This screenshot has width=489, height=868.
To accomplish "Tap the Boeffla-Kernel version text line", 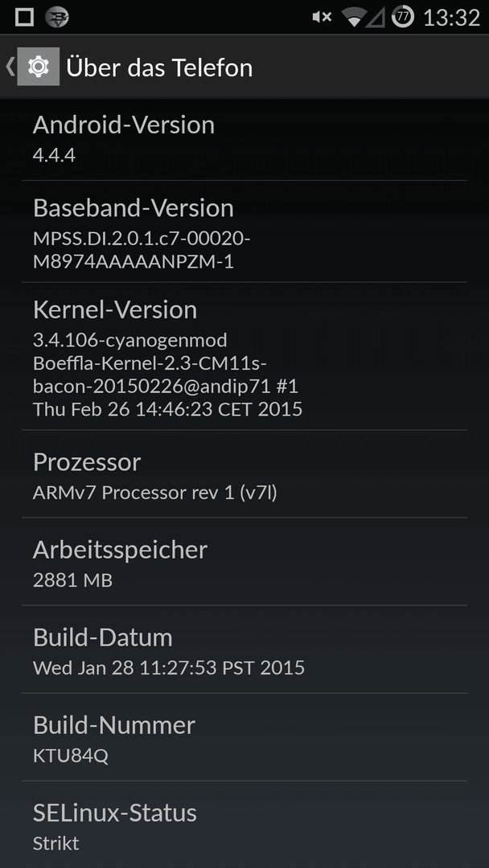I will [150, 363].
